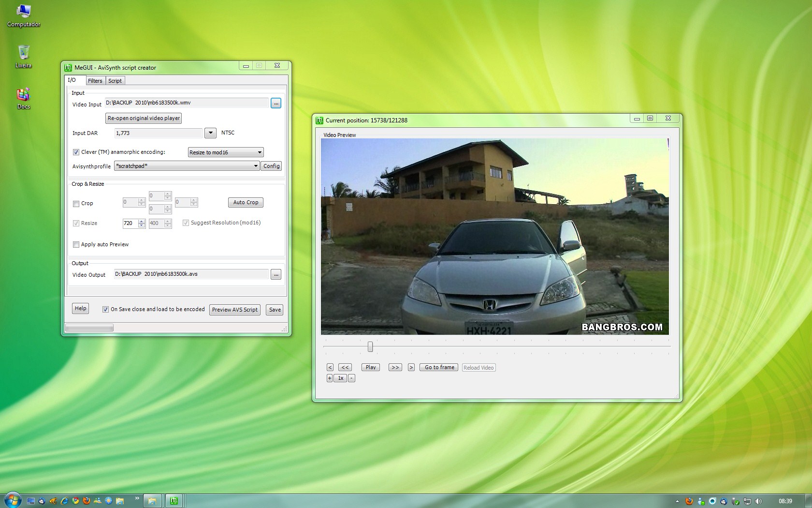
Task: Zoom in preview with plus button
Action: point(329,378)
